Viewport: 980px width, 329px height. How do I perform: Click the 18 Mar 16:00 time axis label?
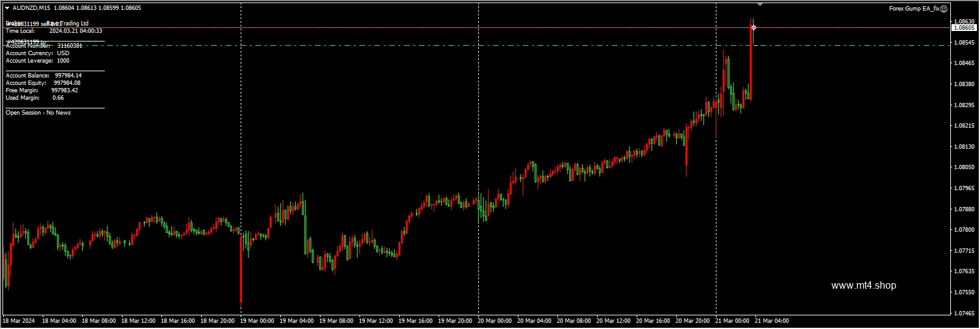click(178, 321)
